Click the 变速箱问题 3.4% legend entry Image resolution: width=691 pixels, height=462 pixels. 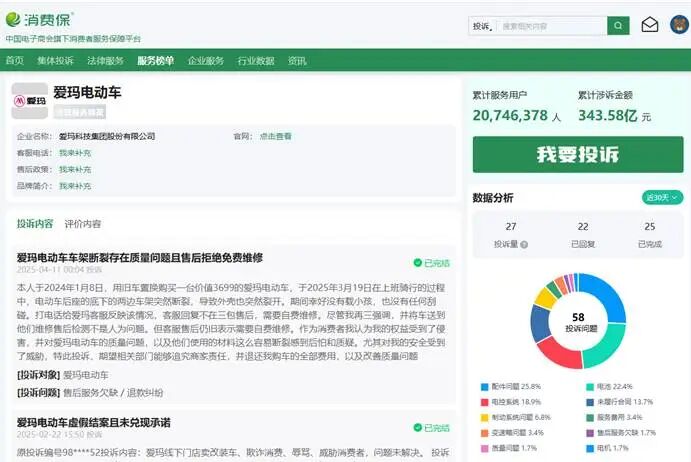(x=513, y=433)
